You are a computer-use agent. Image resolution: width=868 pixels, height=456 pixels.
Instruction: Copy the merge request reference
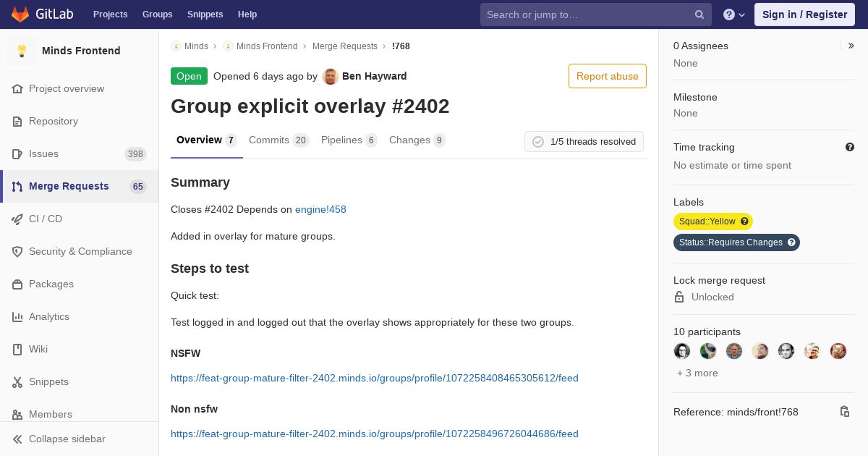(844, 411)
